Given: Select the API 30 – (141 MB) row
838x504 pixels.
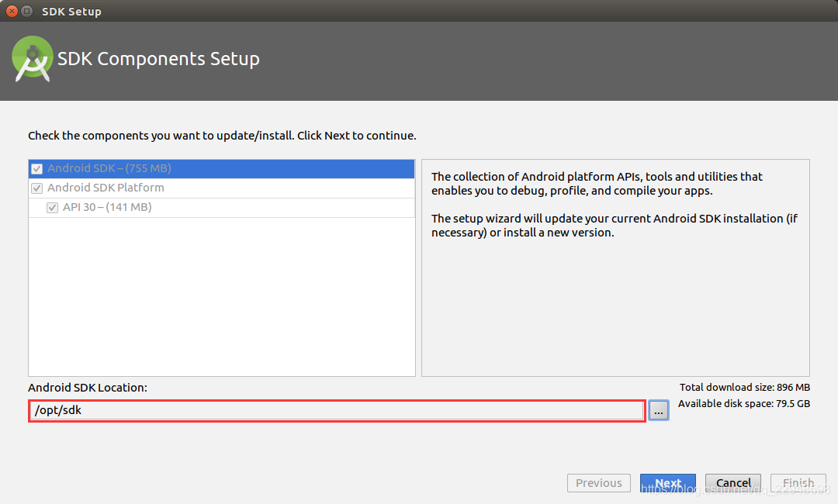Looking at the screenshot, I should 222,208.
